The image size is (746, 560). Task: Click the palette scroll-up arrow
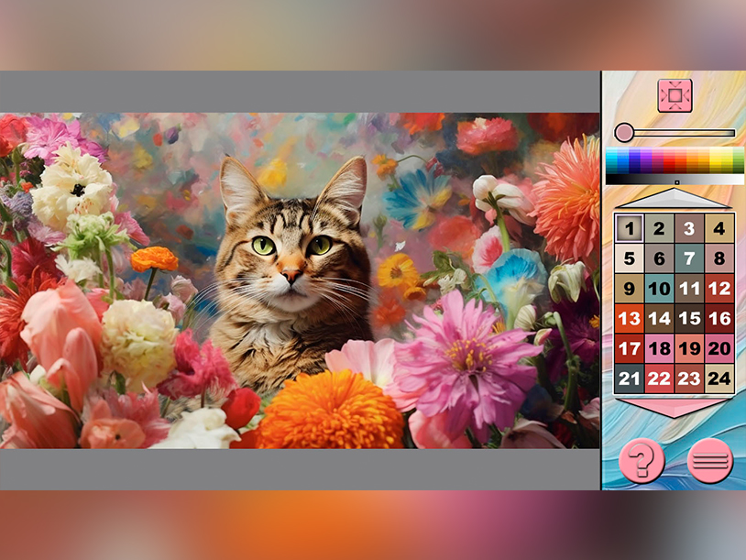tap(675, 198)
